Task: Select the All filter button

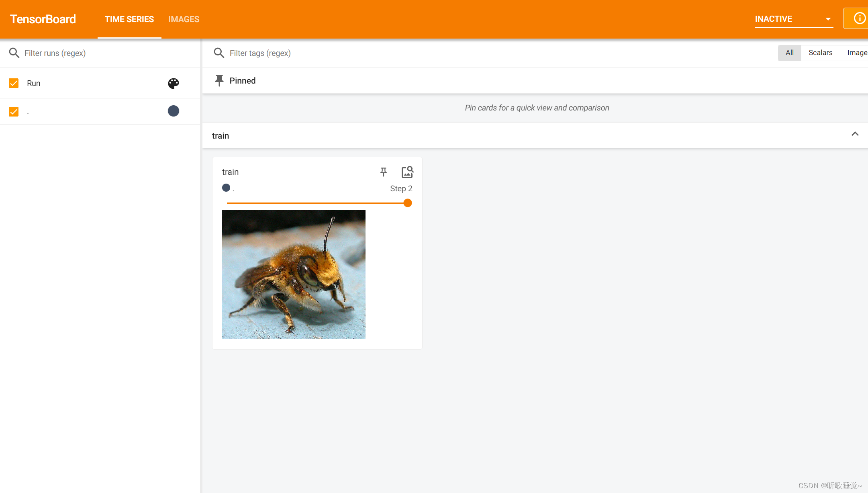Action: coord(789,53)
